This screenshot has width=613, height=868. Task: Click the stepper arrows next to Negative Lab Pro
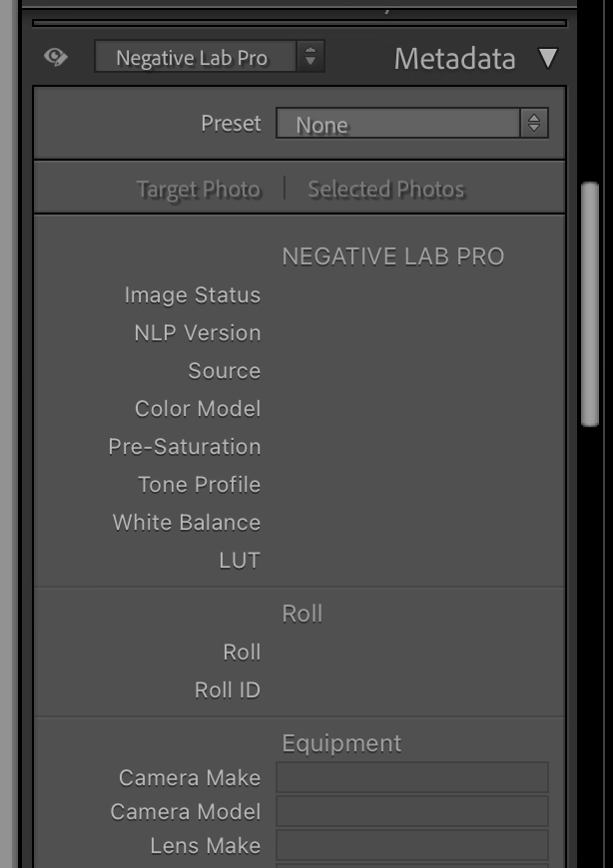310,57
